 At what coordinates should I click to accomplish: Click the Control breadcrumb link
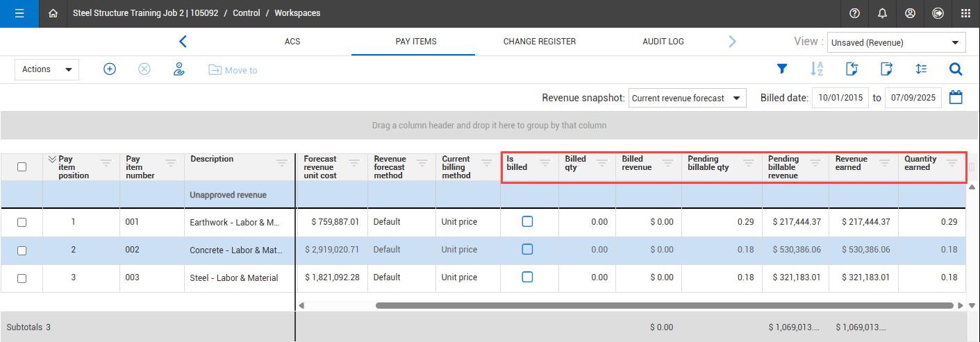tap(247, 13)
